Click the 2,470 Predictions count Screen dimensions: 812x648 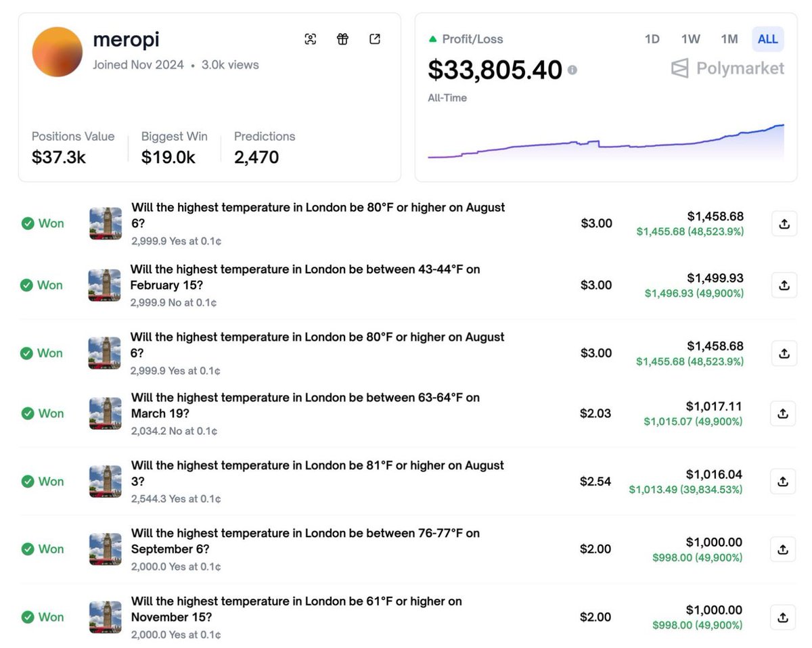point(256,158)
